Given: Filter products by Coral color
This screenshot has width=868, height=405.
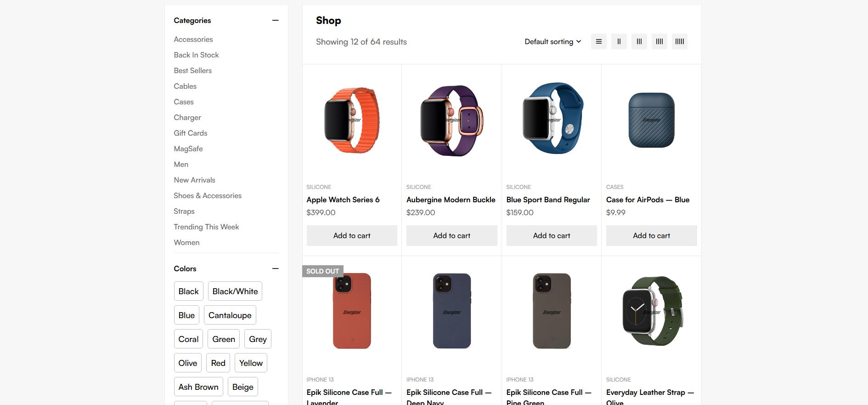Looking at the screenshot, I should click(188, 339).
